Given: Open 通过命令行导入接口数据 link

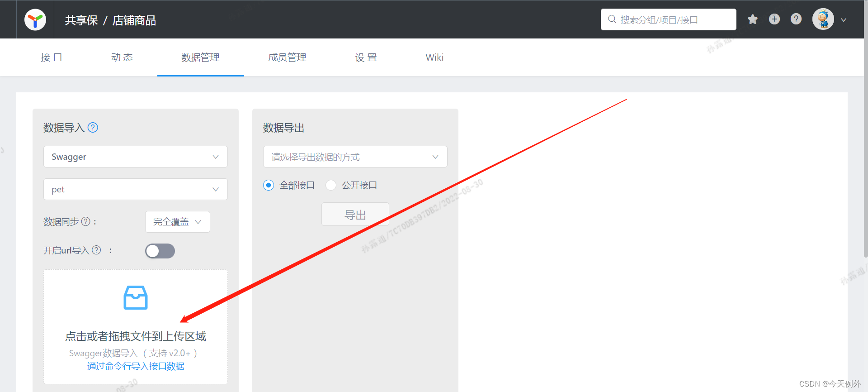Looking at the screenshot, I should (x=136, y=366).
